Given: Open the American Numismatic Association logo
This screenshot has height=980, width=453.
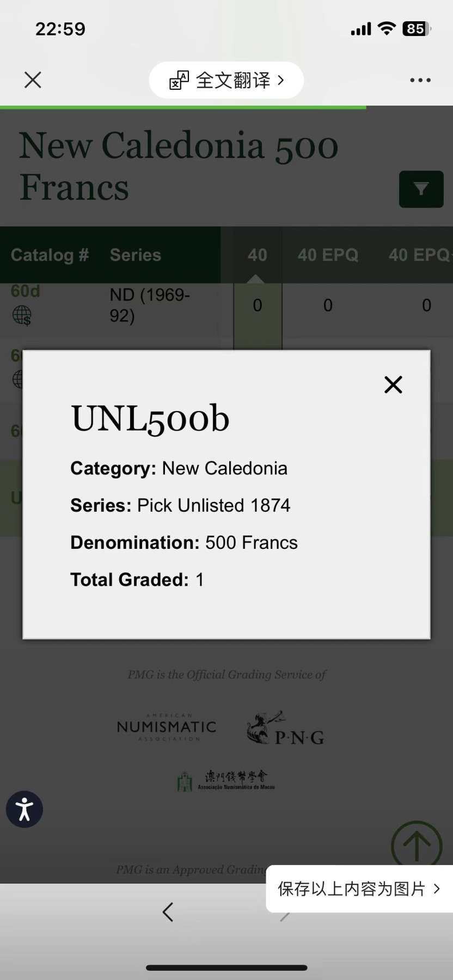Looking at the screenshot, I should [x=167, y=727].
